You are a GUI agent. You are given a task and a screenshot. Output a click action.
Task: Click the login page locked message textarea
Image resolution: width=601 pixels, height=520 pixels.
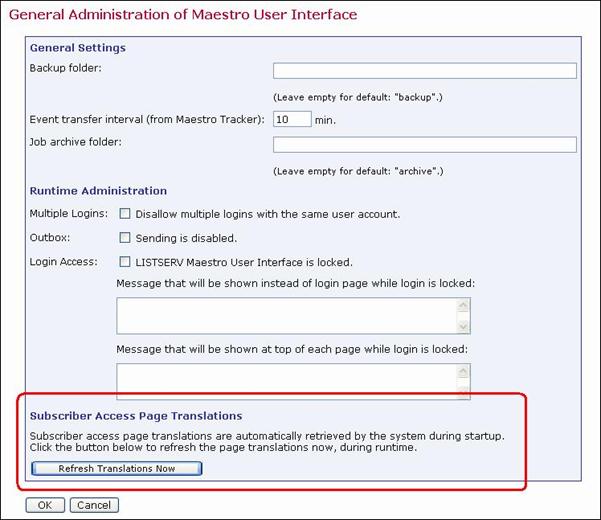[293, 316]
